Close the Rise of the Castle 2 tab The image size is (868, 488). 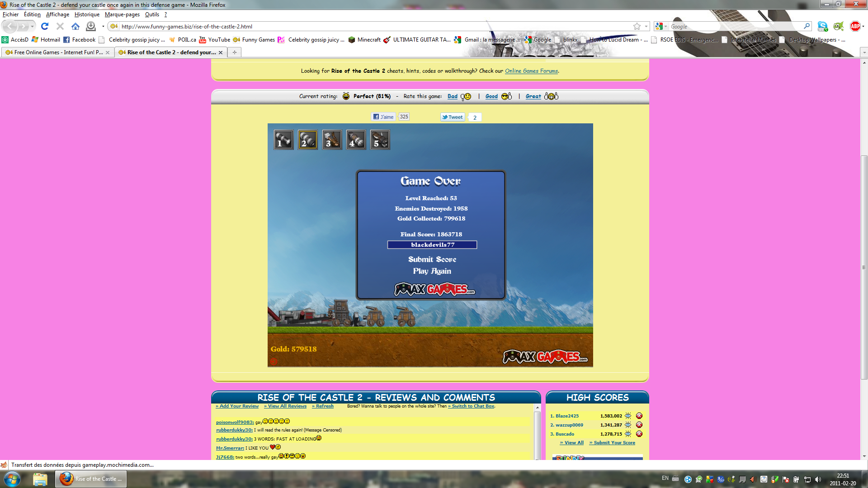[x=221, y=52]
